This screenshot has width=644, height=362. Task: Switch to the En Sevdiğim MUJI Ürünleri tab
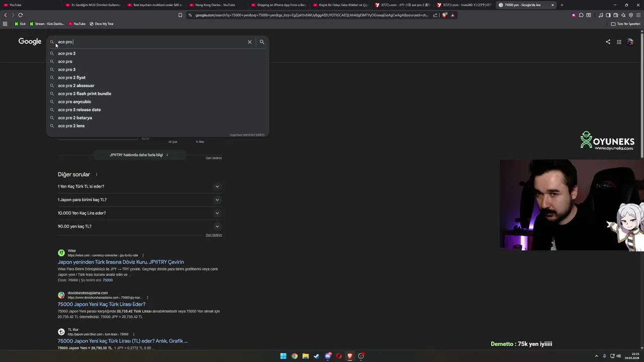(93, 5)
